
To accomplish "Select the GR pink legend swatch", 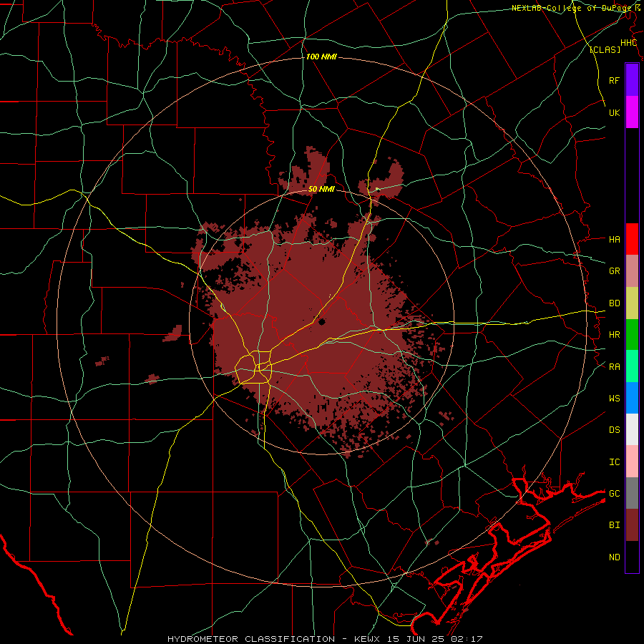I will (632, 270).
